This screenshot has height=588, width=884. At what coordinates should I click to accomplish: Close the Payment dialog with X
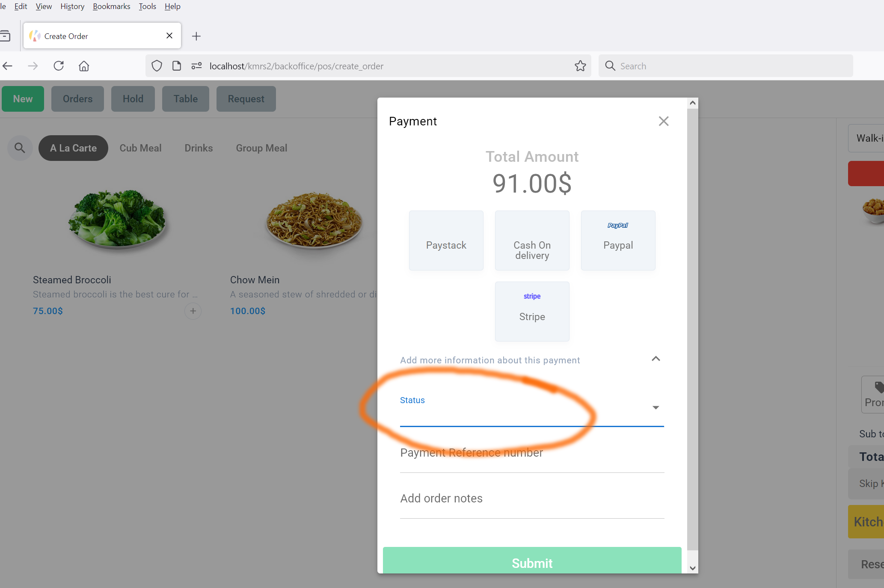[x=664, y=121]
